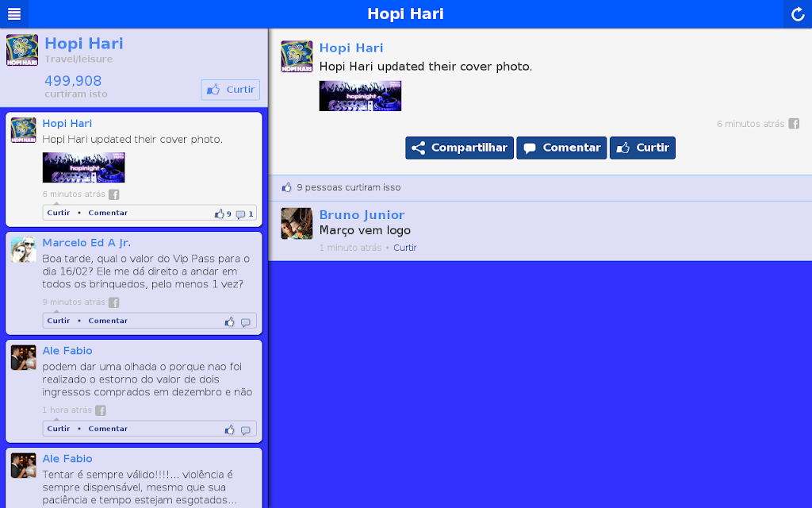Click Comentar under Ale Fabio's estorno post
This screenshot has width=812, height=508.
pyautogui.click(x=108, y=428)
